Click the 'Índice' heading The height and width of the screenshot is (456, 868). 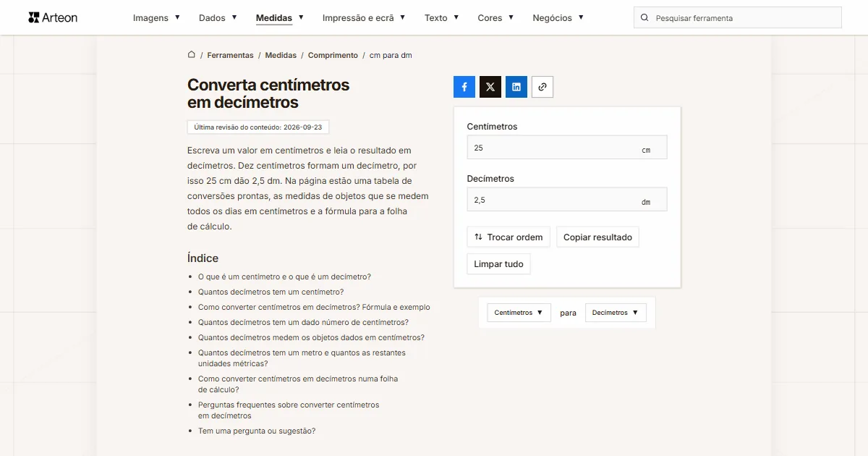(203, 258)
